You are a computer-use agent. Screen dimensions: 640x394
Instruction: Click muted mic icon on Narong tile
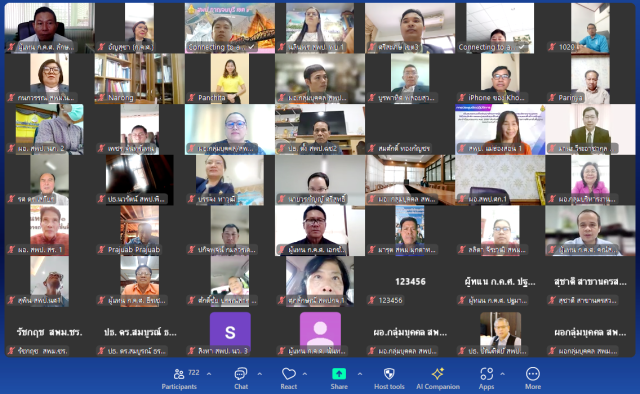[102, 98]
